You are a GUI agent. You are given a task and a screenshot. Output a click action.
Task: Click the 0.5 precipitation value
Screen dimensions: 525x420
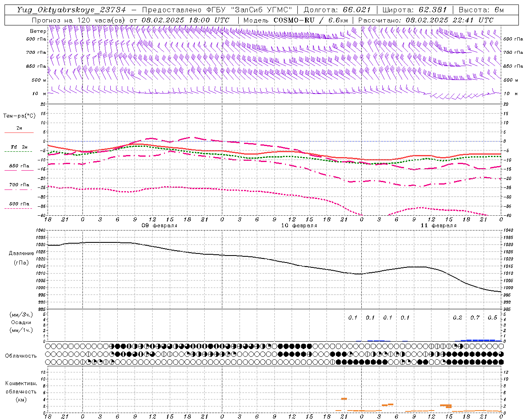493,317
